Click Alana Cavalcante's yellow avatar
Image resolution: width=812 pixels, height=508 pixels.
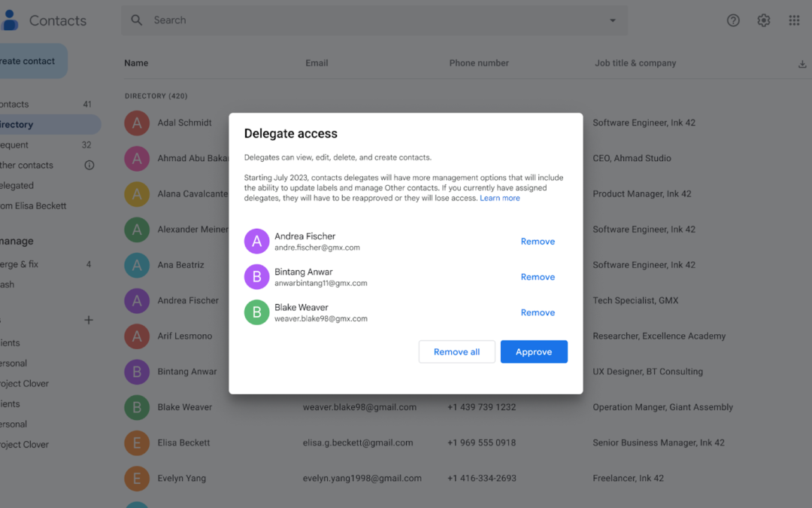coord(137,194)
